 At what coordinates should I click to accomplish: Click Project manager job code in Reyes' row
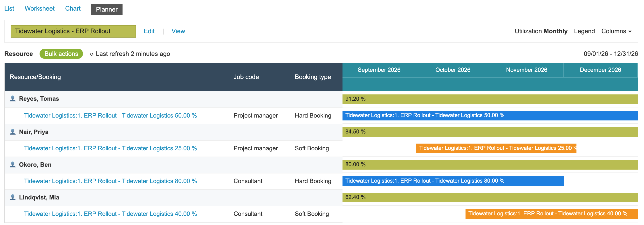tap(255, 115)
